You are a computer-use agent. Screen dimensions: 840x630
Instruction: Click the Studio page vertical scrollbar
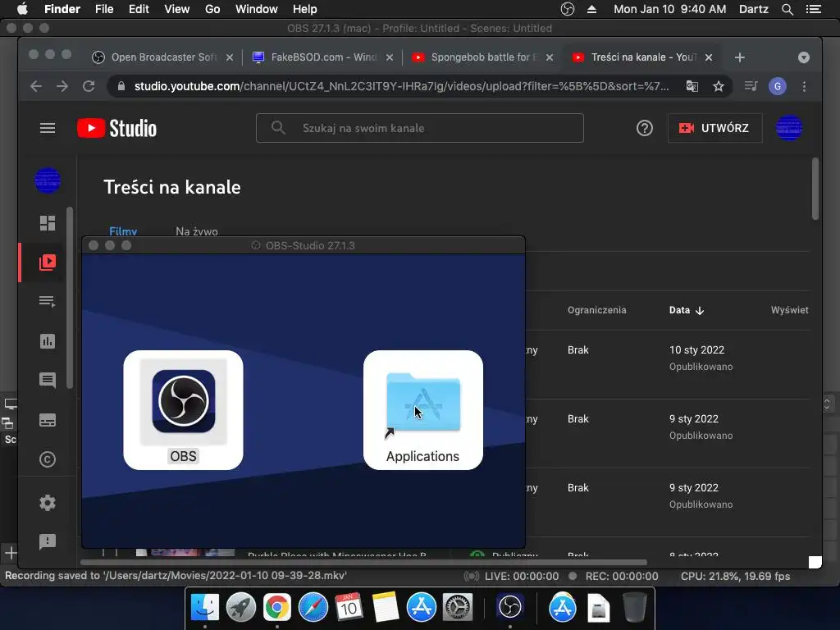pos(815,189)
